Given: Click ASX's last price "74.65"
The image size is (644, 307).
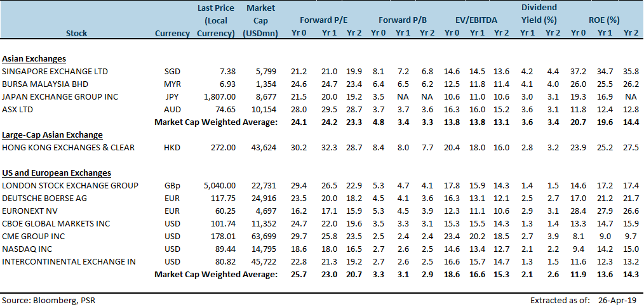Looking at the screenshot, I should 226,110.
